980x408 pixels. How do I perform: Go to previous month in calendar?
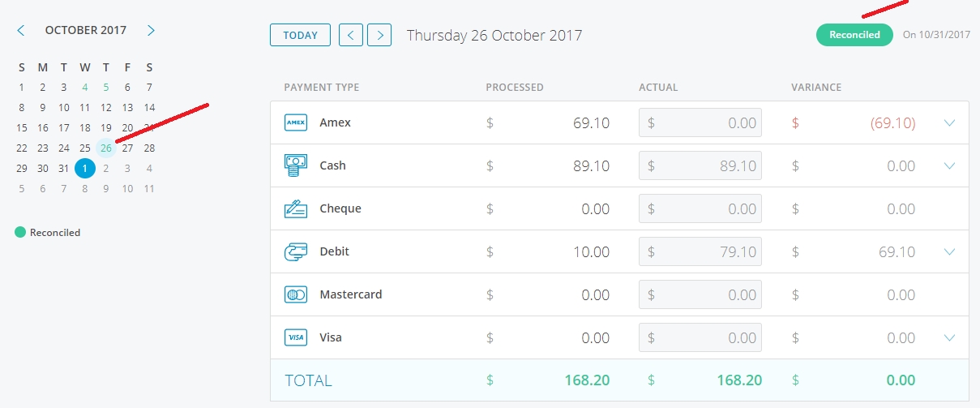pyautogui.click(x=21, y=30)
